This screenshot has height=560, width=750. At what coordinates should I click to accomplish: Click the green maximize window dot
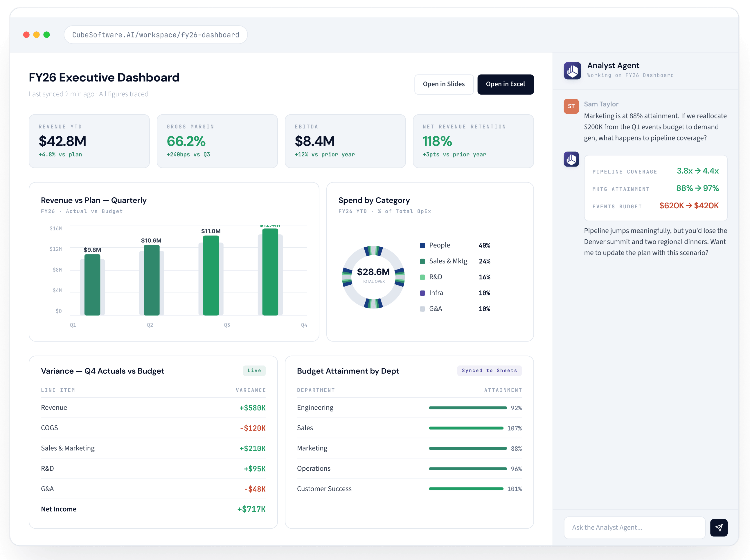tap(46, 35)
